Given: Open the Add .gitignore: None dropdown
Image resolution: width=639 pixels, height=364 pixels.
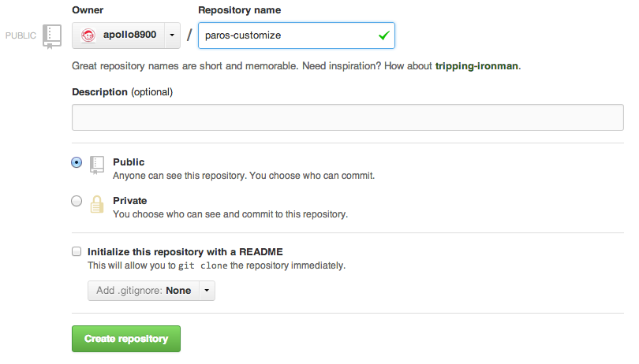Looking at the screenshot, I should (143, 291).
